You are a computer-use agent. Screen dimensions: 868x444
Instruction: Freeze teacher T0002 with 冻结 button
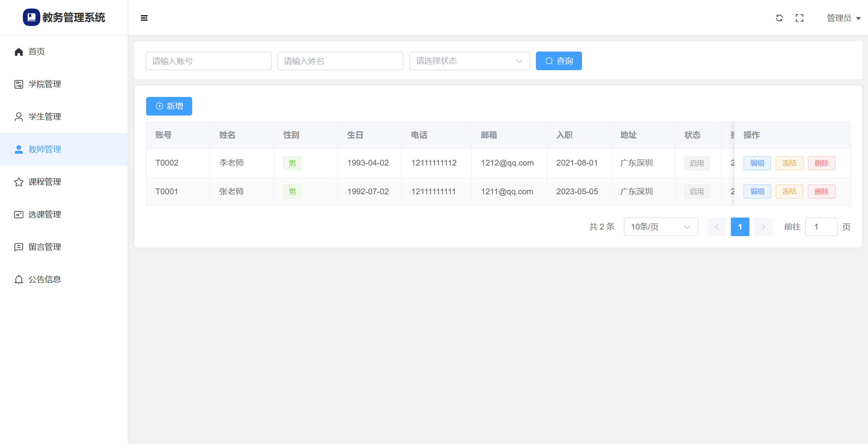789,163
